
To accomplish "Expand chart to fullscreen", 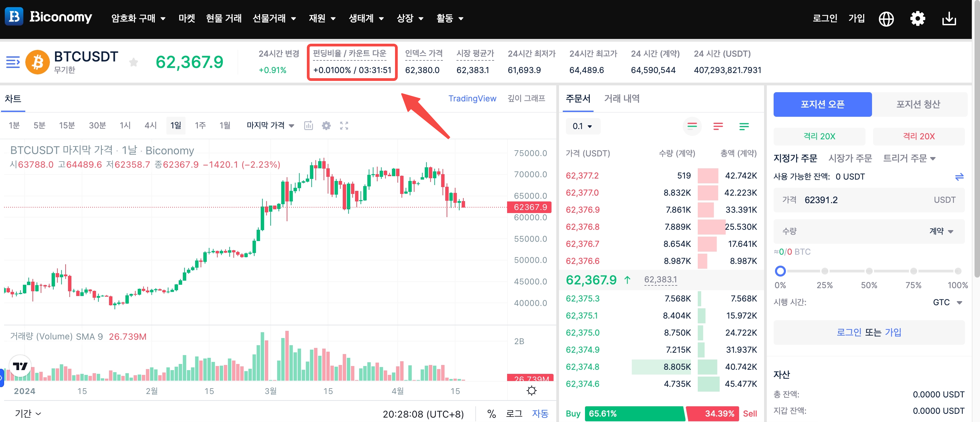I will click(x=344, y=125).
